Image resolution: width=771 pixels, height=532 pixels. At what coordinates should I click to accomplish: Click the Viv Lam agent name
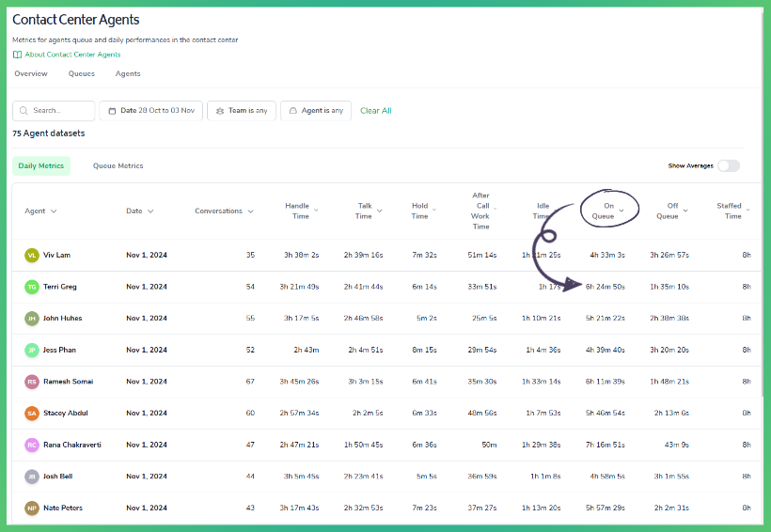[56, 255]
